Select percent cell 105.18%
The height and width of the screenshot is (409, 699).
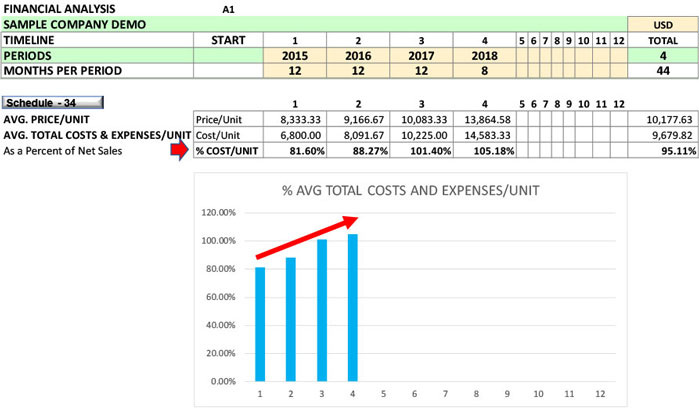point(485,151)
